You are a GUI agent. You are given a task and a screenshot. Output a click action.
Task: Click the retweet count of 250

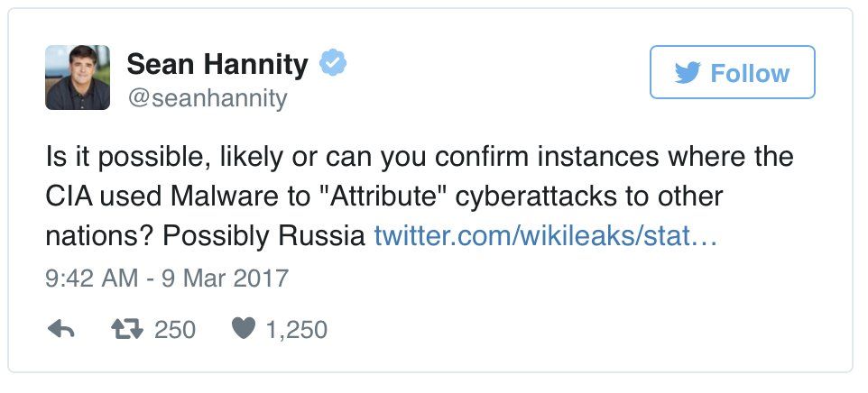pos(175,330)
